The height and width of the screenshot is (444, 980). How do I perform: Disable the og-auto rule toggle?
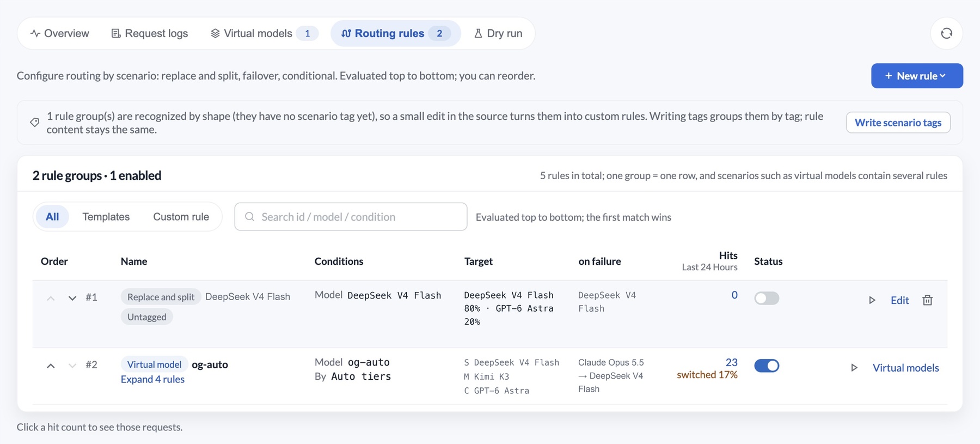pos(767,366)
